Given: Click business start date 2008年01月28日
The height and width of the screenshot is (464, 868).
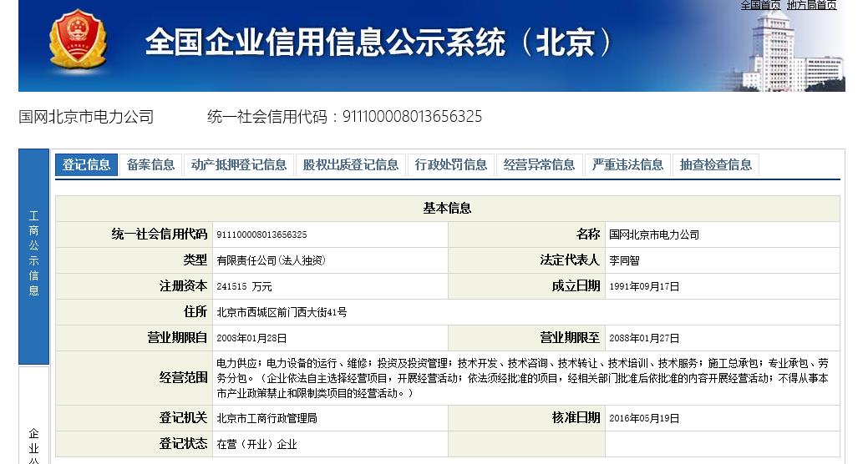Looking at the screenshot, I should click(x=251, y=338).
